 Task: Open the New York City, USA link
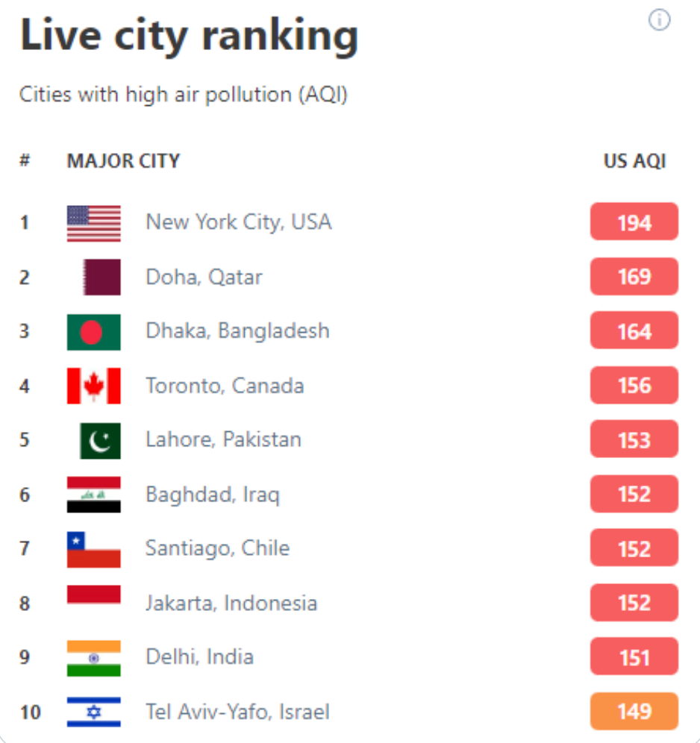[238, 222]
